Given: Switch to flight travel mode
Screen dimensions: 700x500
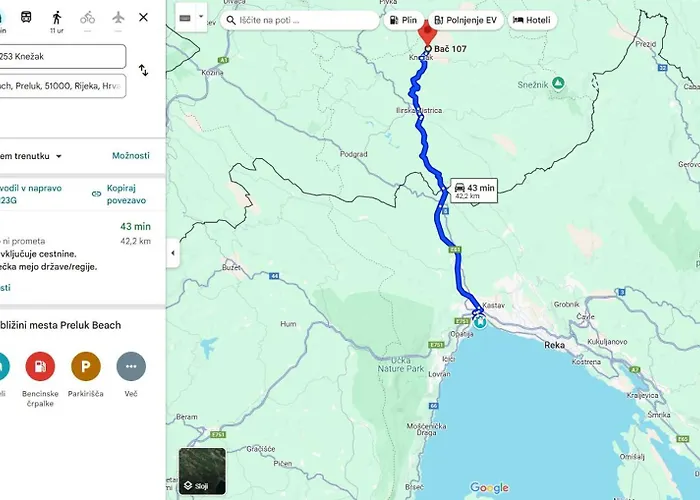Looking at the screenshot, I should pos(118,17).
